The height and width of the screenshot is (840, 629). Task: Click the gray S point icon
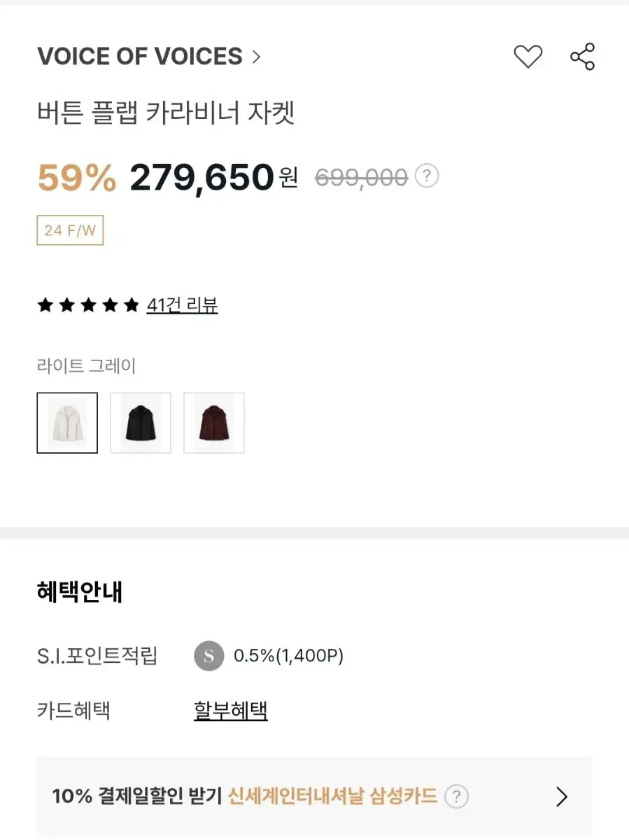click(209, 656)
